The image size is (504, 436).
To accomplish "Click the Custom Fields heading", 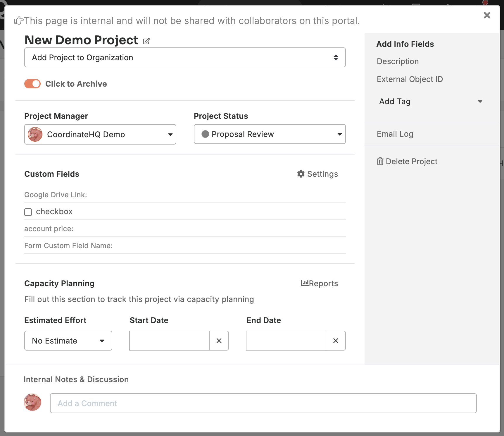I will tap(52, 174).
